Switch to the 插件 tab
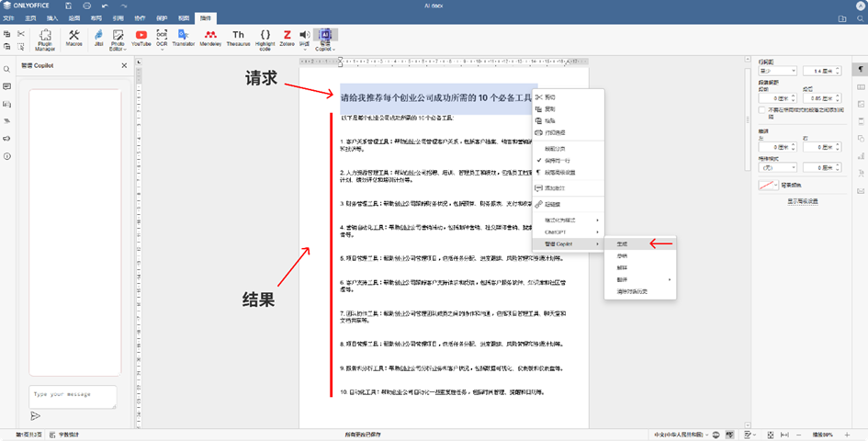Viewport: 868px width, 441px height. [x=206, y=18]
